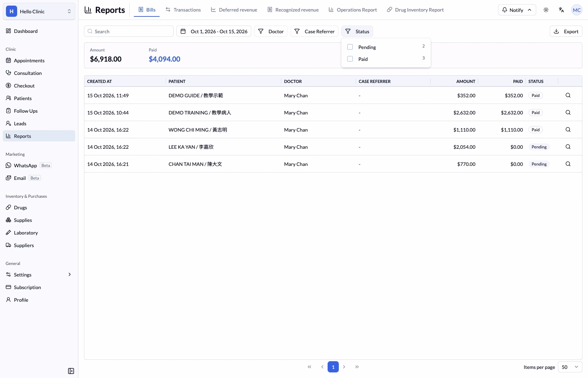Image resolution: width=588 pixels, height=378 pixels.
Task: Expand the Notify dropdown
Action: 517,10
